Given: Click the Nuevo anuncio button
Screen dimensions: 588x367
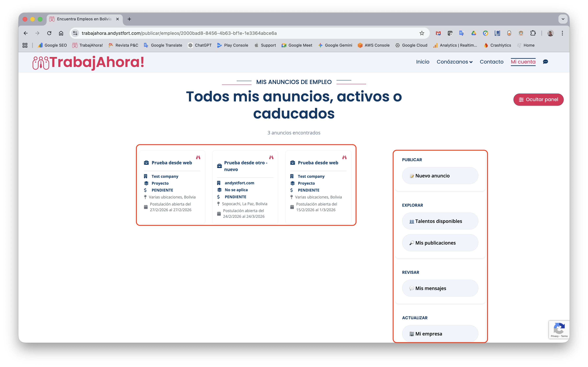Looking at the screenshot, I should click(x=440, y=175).
